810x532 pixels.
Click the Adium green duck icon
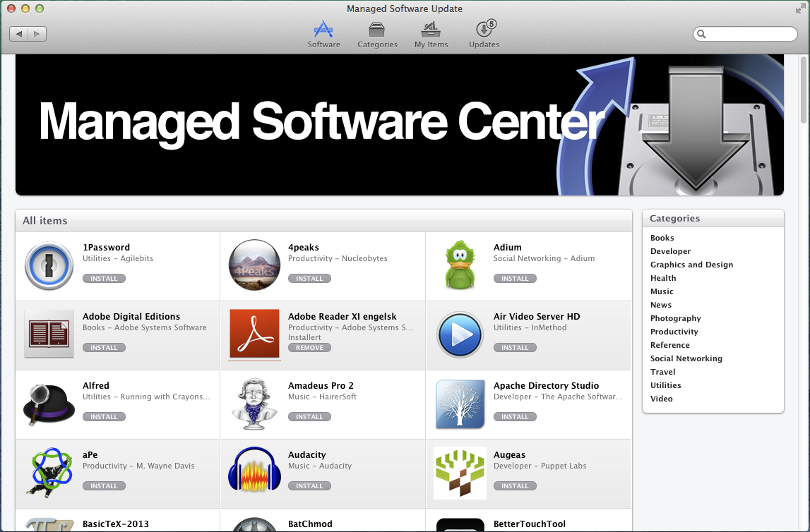coord(460,266)
